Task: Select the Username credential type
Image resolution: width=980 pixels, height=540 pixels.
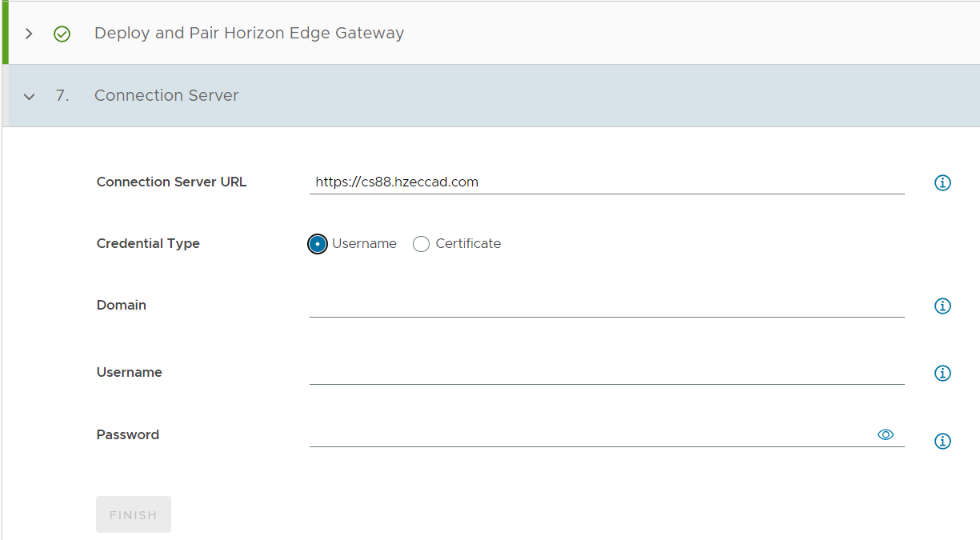Action: (x=318, y=244)
